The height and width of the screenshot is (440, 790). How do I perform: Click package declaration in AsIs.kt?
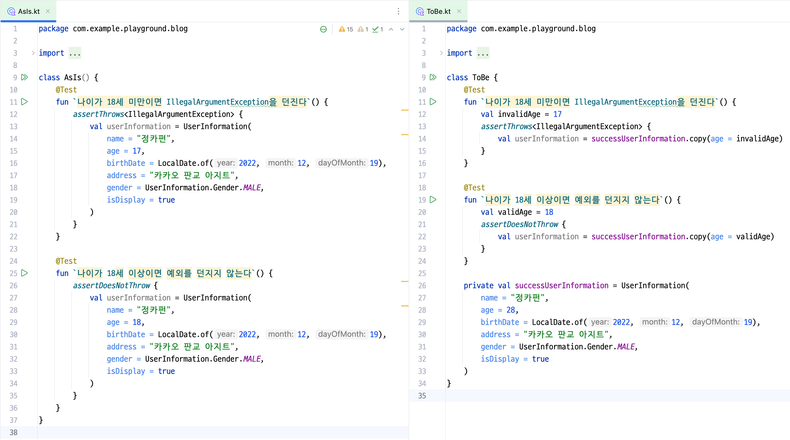coord(113,29)
